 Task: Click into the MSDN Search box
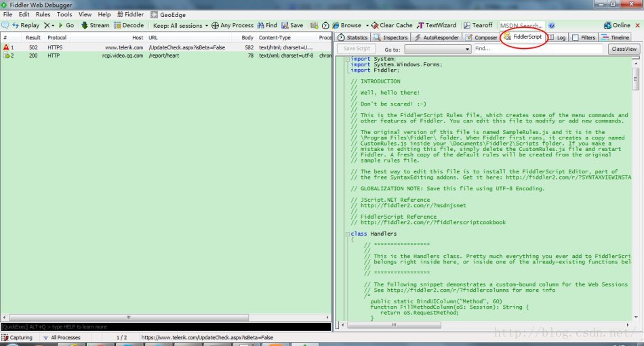(521, 26)
